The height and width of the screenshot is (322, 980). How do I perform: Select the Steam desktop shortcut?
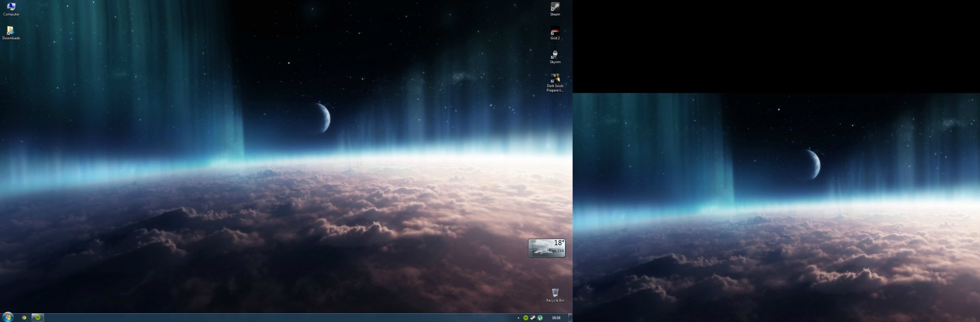[555, 8]
